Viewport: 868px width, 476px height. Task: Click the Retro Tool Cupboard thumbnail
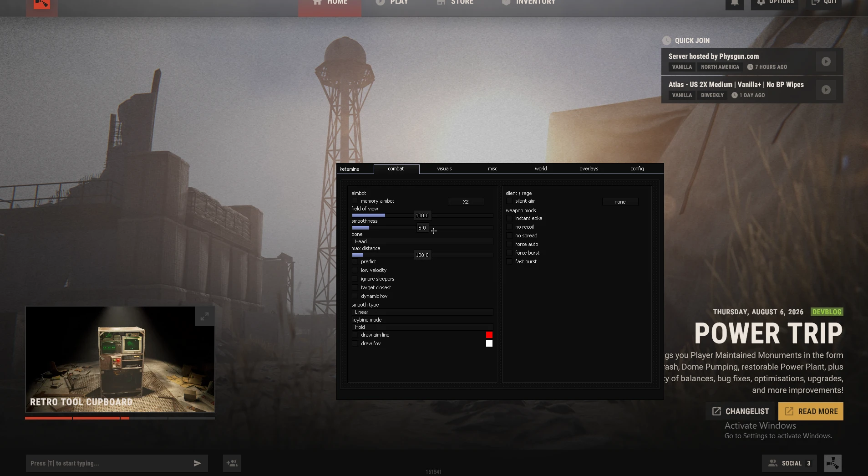coord(120,359)
